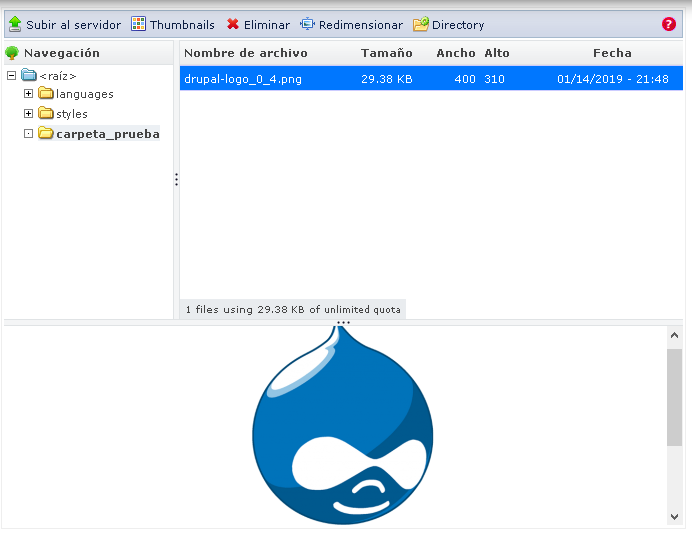
Task: Select the carpeta_prueba folder
Action: (108, 134)
